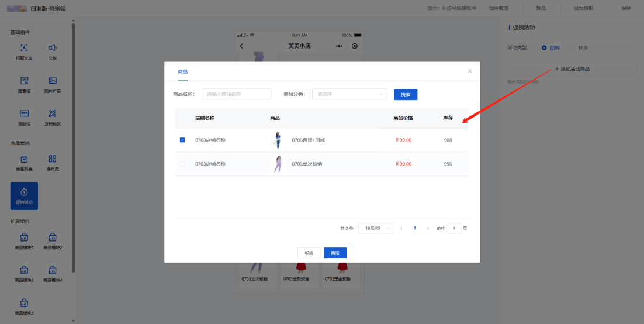
Task: Click the 店铺名称 column header
Action: 205,118
